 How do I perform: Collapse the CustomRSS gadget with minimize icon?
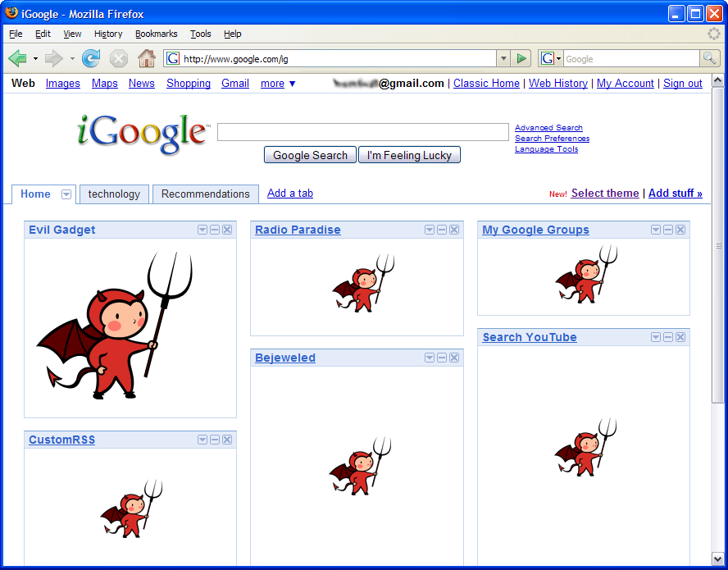(215, 440)
